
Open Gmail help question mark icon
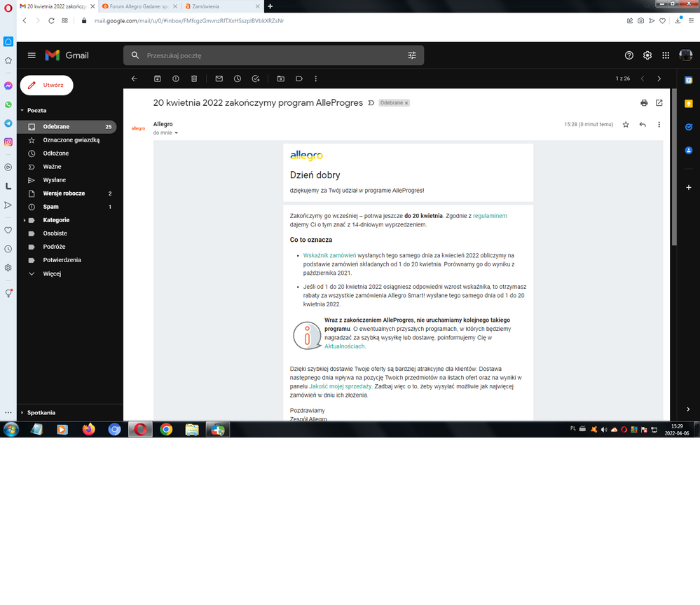pyautogui.click(x=629, y=55)
